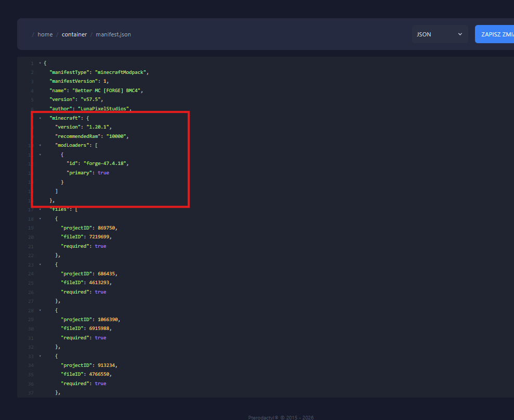Click the "manifestVersion" key

(x=73, y=81)
